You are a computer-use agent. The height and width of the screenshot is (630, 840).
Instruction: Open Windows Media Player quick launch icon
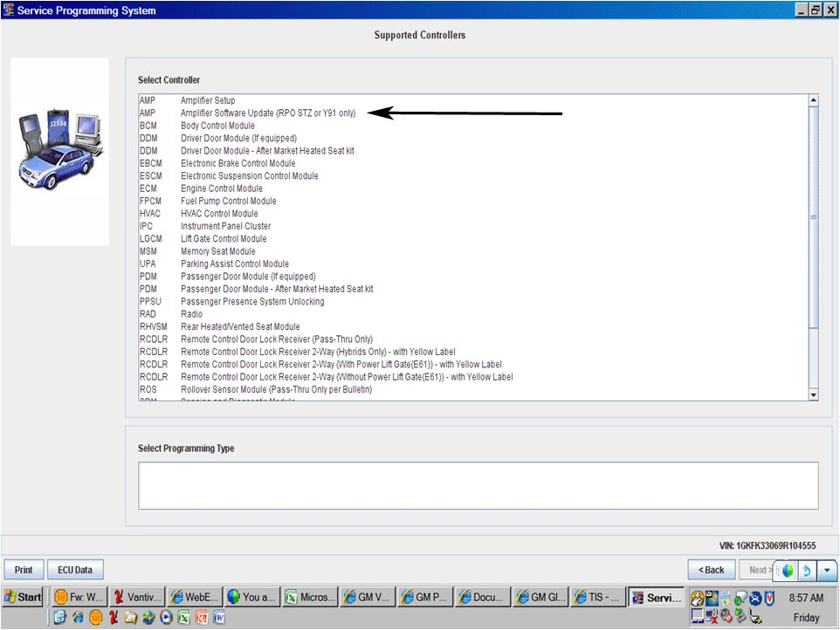[166, 618]
